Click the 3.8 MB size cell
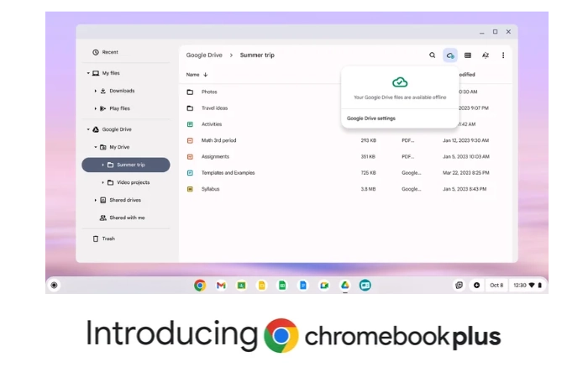 368,189
